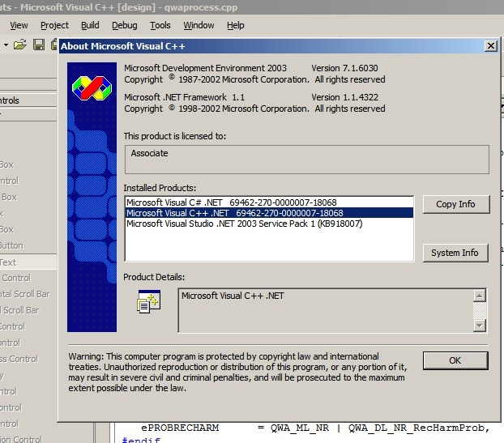
Task: Open the Project menu
Action: click(54, 25)
